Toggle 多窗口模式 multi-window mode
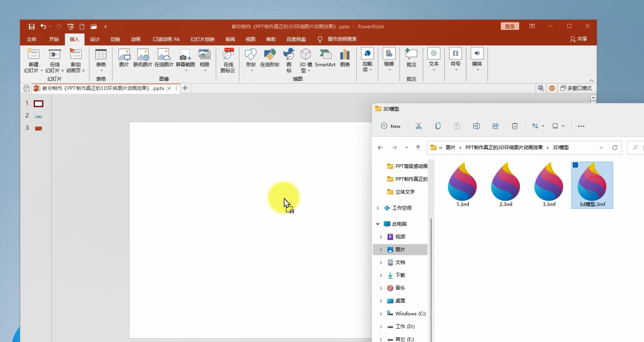Viewport: 644px width, 342px height. [x=576, y=88]
